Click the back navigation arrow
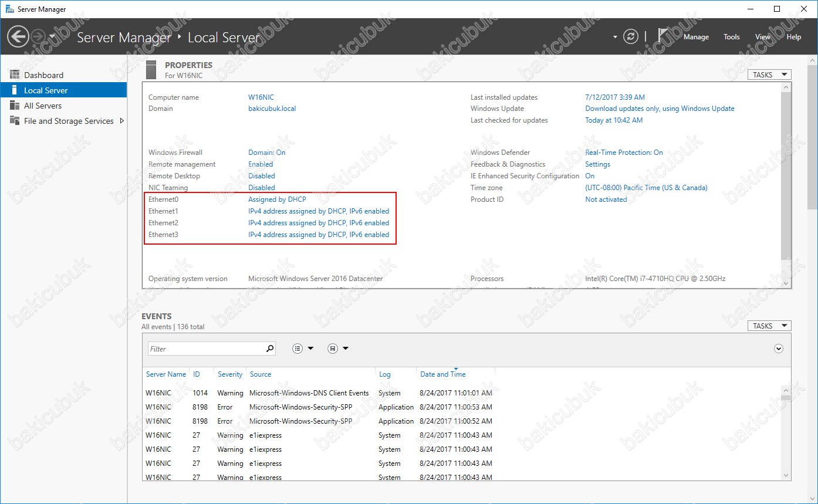The width and height of the screenshot is (818, 504). pos(18,36)
